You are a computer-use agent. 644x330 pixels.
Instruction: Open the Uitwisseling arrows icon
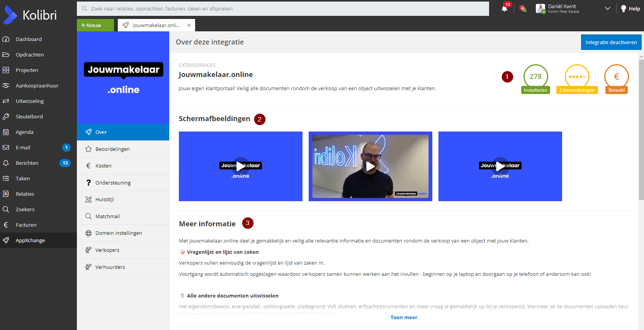point(6,101)
